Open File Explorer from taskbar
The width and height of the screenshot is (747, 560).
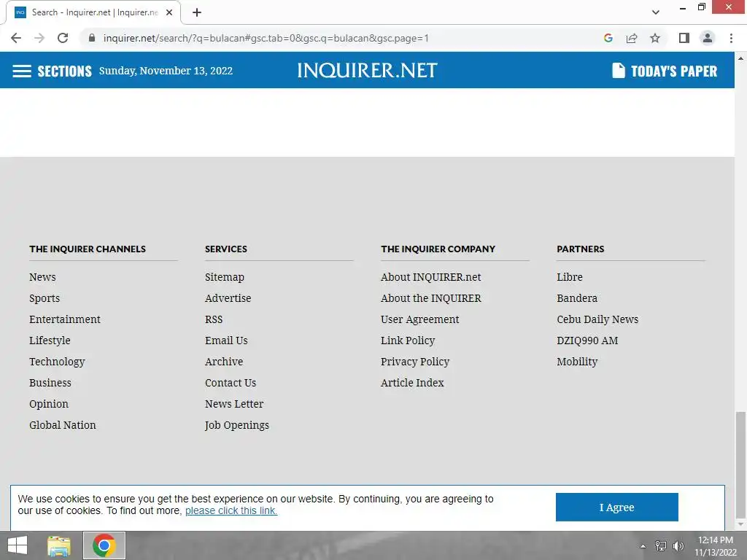59,545
